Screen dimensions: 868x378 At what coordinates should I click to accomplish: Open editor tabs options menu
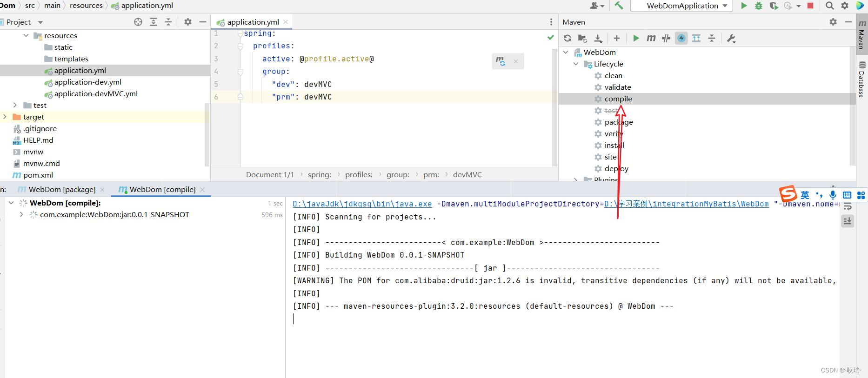click(551, 22)
